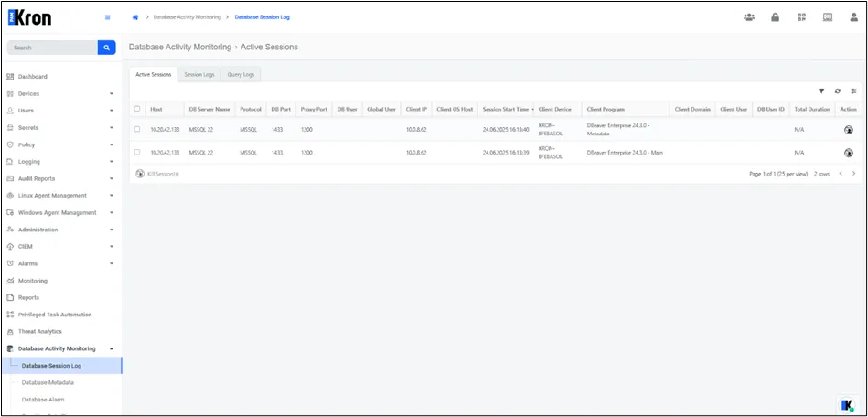Viewport: 868px width, 417px height.
Task: Switch to the Session Logs tab
Action: [x=199, y=75]
